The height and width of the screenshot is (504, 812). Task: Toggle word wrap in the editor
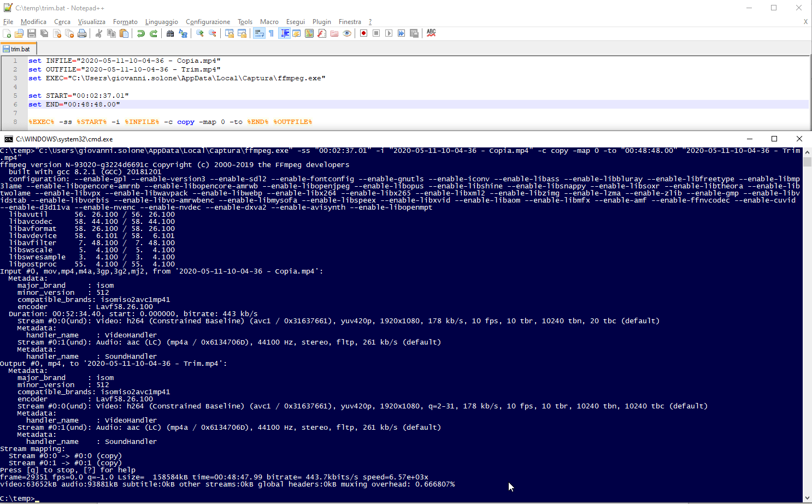259,33
